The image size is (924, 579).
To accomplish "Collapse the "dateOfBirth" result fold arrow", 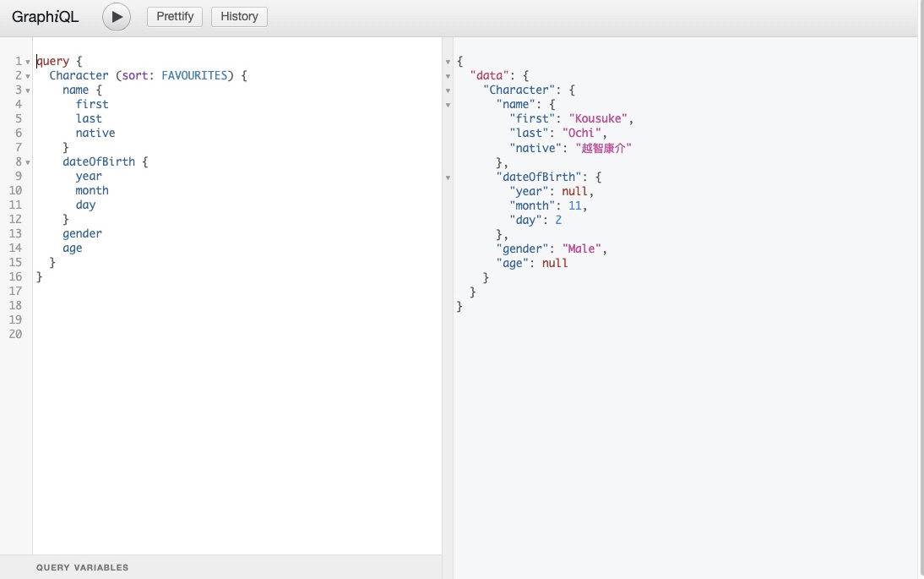I will [x=448, y=178].
